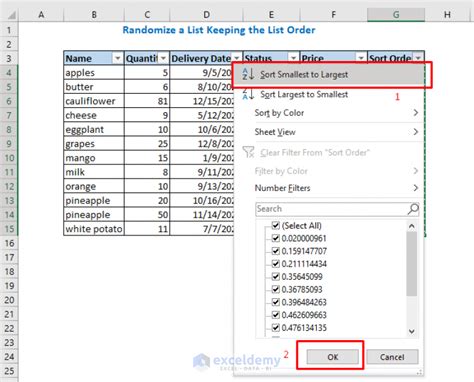
Task: Open the Delivery Date column filter dropdown
Action: 236,58
